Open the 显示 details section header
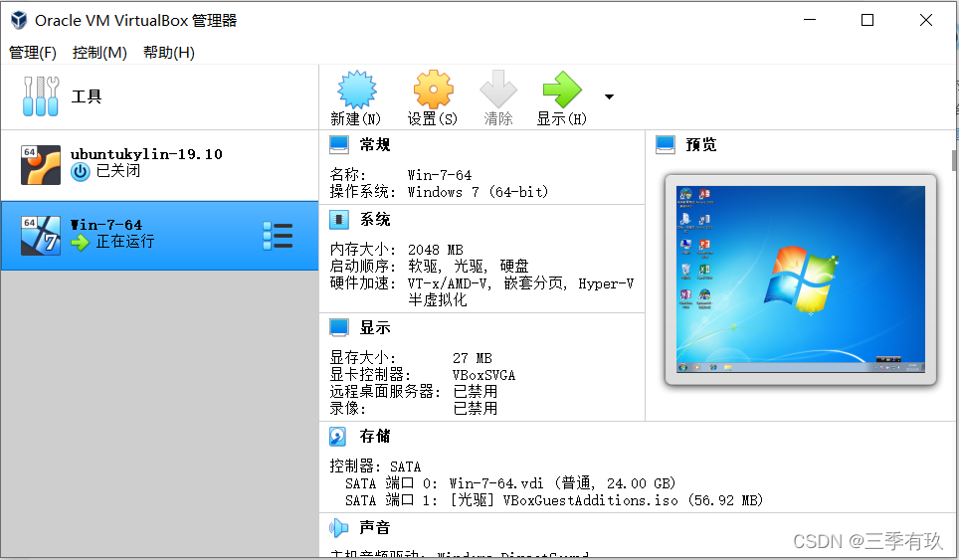This screenshot has width=959, height=560. [375, 327]
